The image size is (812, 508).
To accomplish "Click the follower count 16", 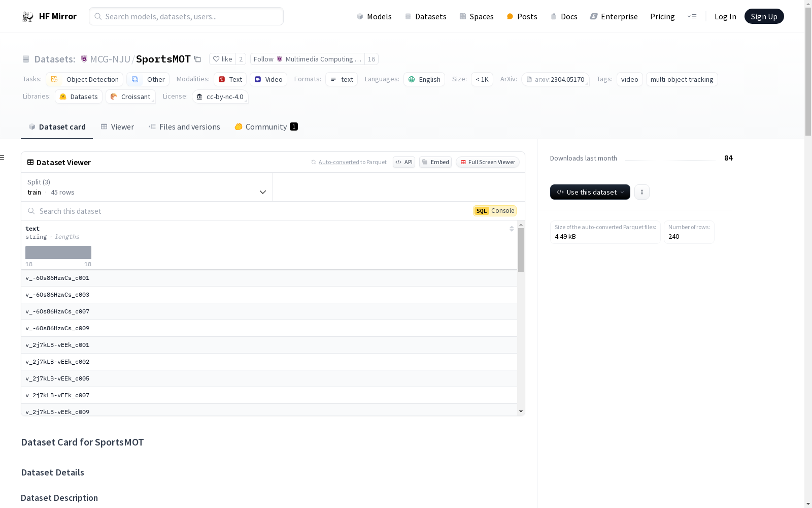I will [x=371, y=59].
